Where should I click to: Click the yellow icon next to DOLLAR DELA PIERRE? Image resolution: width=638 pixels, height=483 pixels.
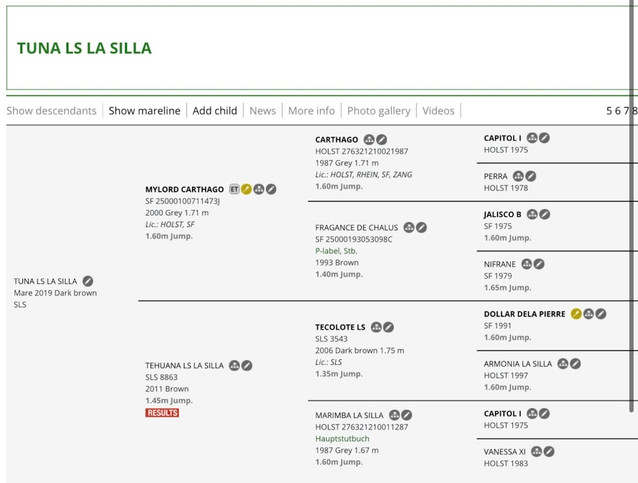[x=576, y=314]
